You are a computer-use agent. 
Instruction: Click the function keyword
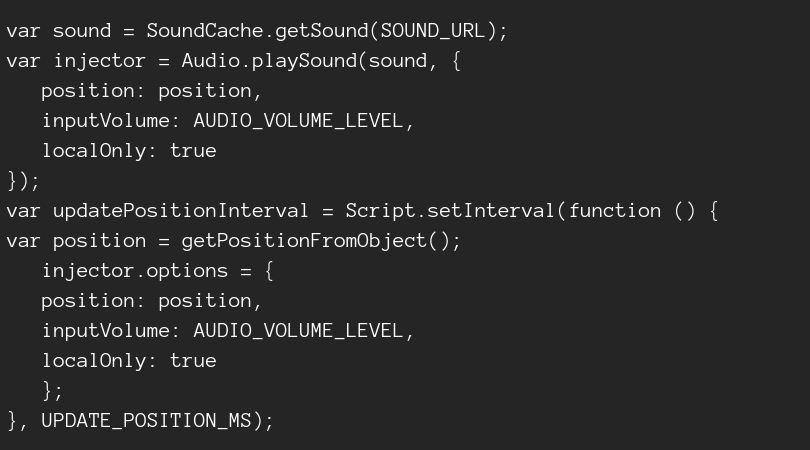point(615,210)
